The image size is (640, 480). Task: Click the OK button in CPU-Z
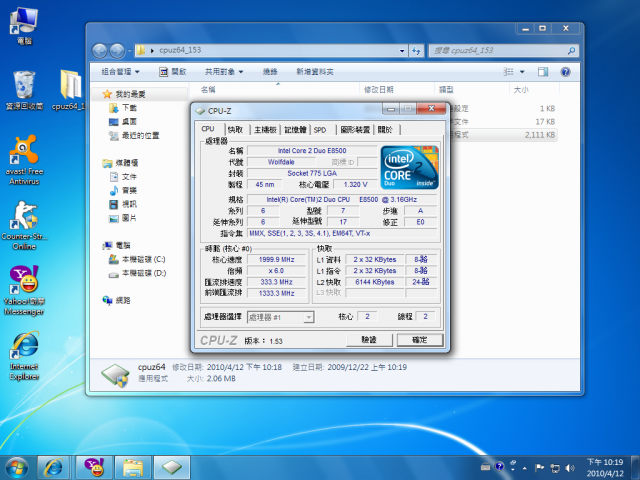[420, 340]
